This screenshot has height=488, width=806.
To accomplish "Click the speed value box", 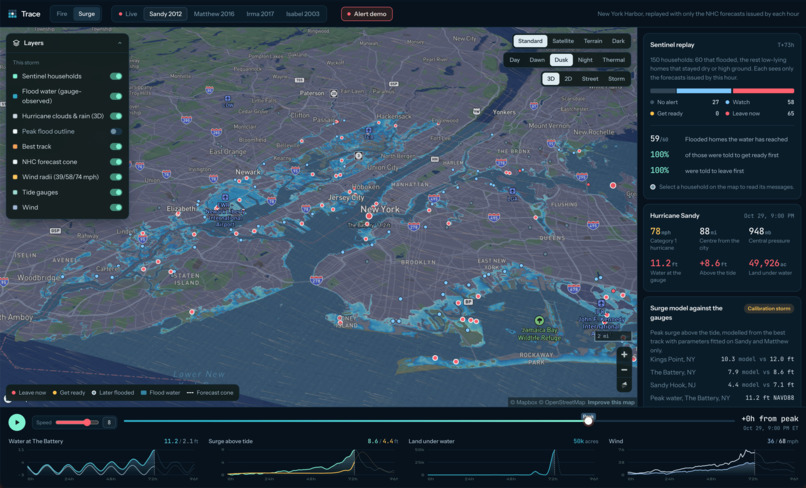I will [x=109, y=422].
